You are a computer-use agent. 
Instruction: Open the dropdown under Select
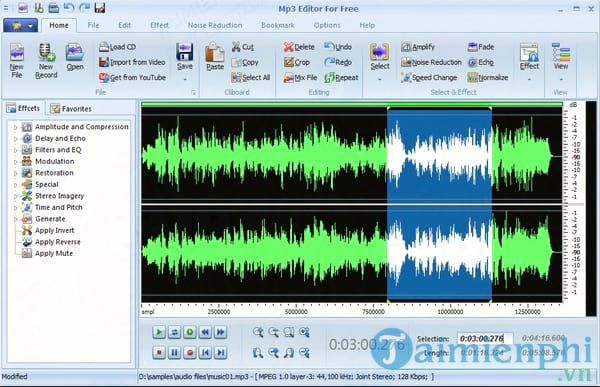tap(380, 79)
